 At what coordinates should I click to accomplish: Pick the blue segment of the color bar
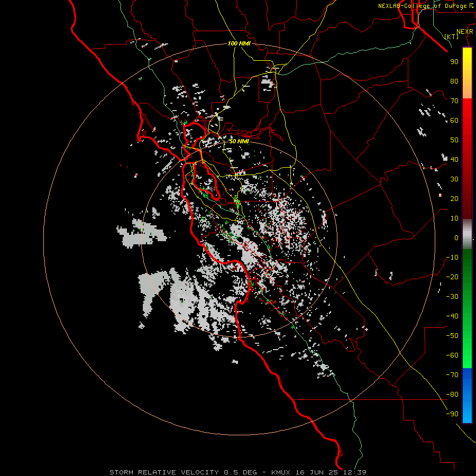tap(467, 395)
